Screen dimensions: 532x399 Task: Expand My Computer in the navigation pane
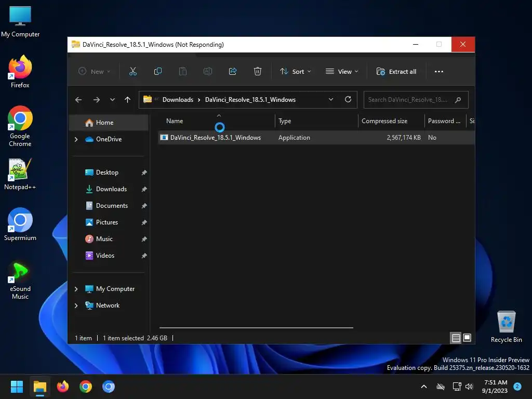(x=76, y=289)
